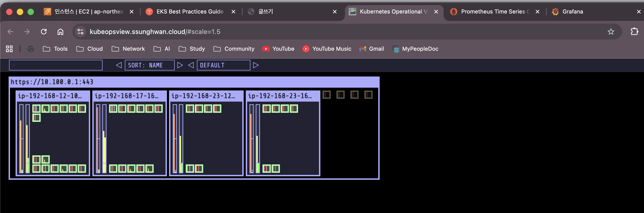This screenshot has width=644, height=213.
Task: Click the browser back arrow
Action: pos(10,32)
